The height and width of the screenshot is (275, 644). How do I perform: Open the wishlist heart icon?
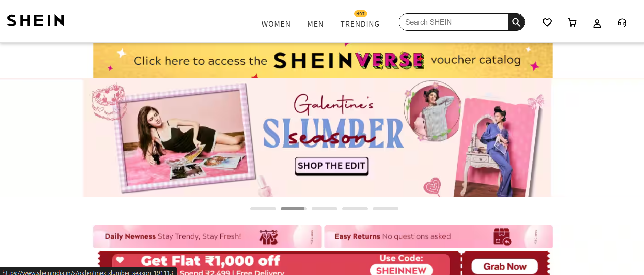click(x=547, y=22)
